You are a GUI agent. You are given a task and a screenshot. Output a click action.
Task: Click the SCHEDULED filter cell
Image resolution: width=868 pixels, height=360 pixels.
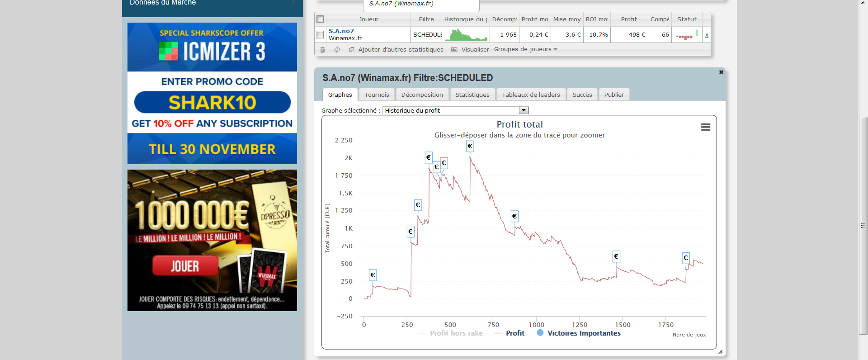(426, 34)
